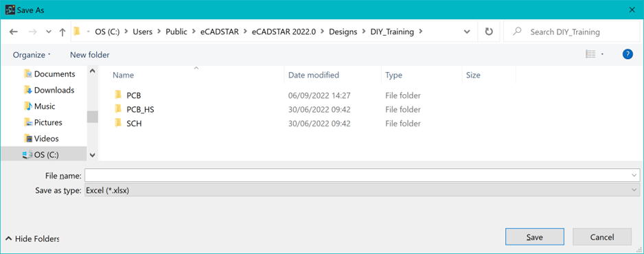Open the recent locations dropdown arrow
644x254 pixels.
pos(49,32)
